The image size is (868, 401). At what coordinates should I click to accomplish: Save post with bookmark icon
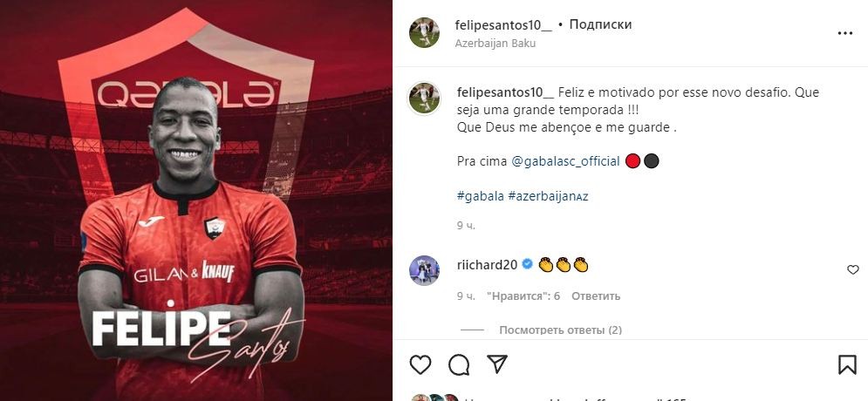(847, 364)
